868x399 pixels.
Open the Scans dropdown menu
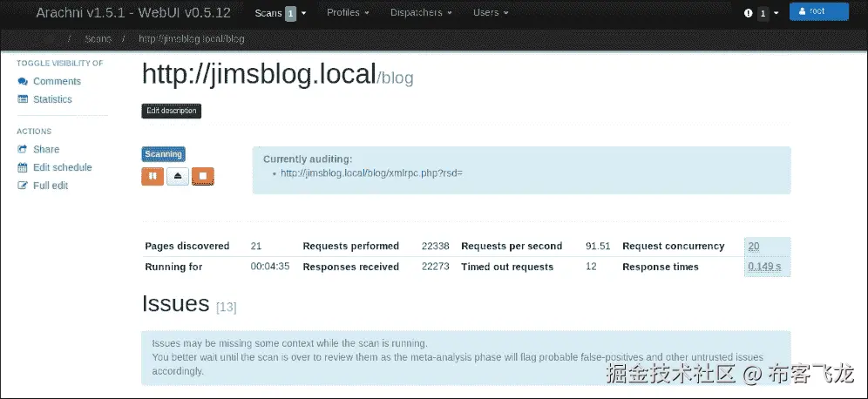pyautogui.click(x=280, y=13)
